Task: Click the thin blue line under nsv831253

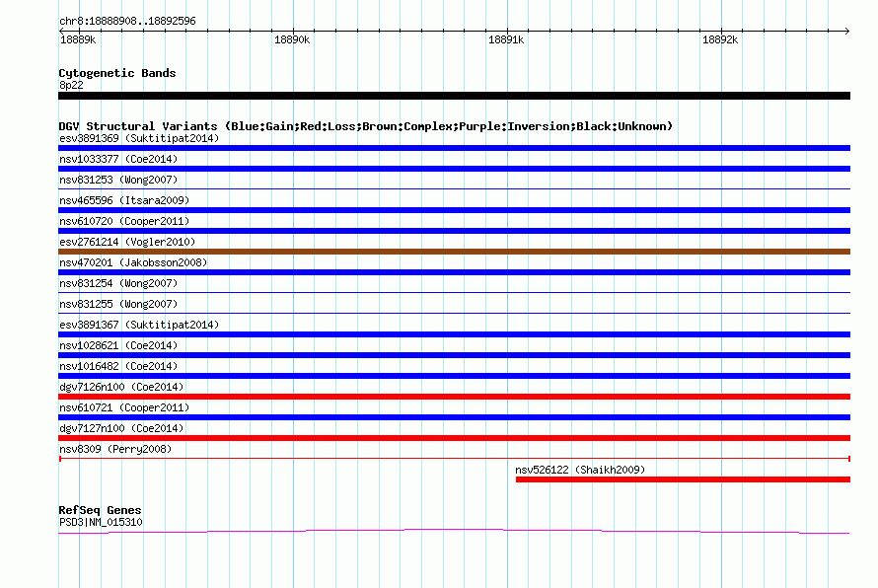Action: pyautogui.click(x=454, y=189)
